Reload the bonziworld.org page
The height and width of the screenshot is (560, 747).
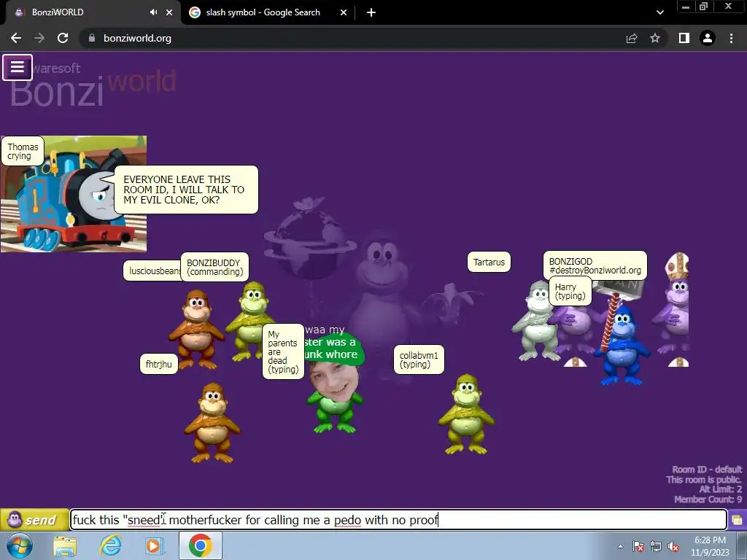point(63,38)
